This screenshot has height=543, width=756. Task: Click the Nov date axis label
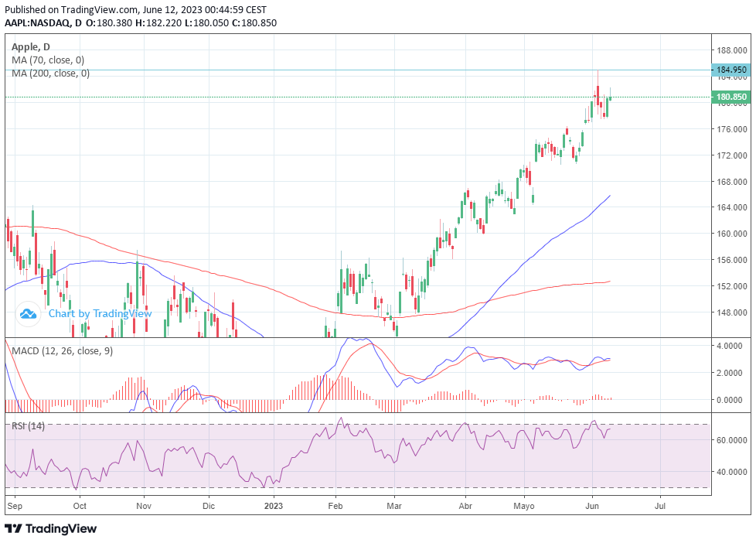[x=144, y=506]
